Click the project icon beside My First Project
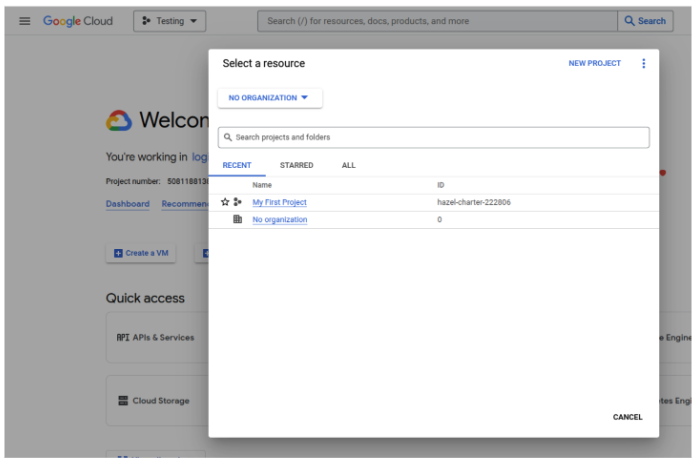This screenshot has width=699, height=464. pos(237,202)
